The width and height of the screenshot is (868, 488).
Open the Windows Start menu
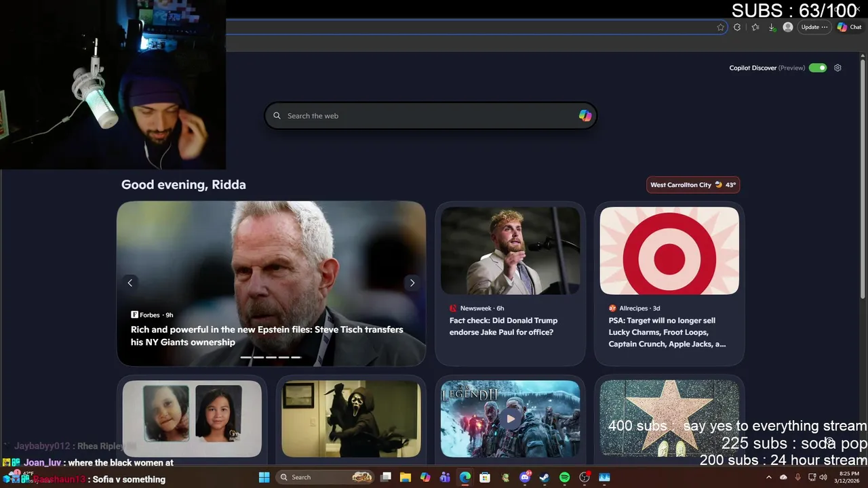click(x=264, y=477)
